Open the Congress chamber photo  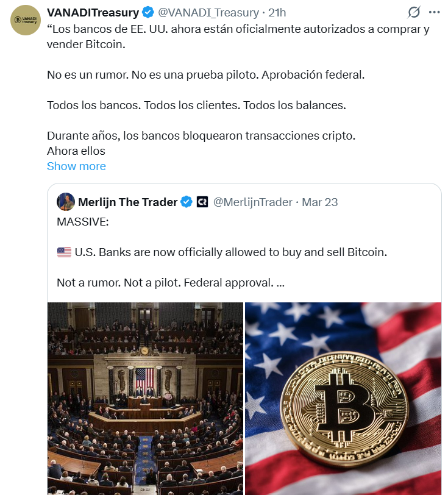pyautogui.click(x=145, y=399)
